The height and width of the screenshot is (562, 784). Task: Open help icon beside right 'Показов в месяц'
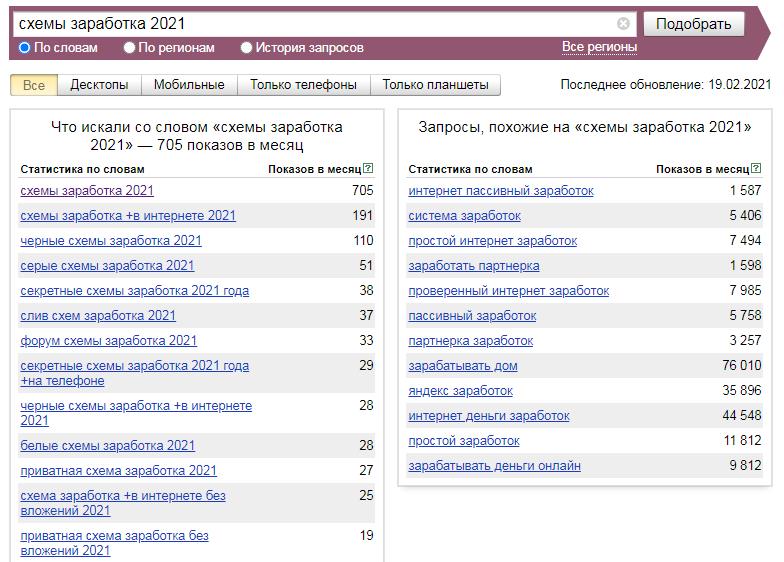(x=756, y=168)
